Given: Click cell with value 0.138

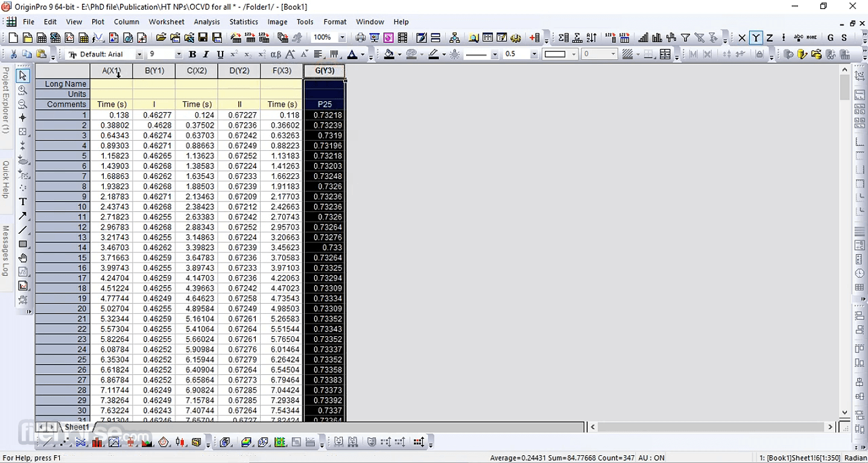Looking at the screenshot, I should tap(112, 115).
